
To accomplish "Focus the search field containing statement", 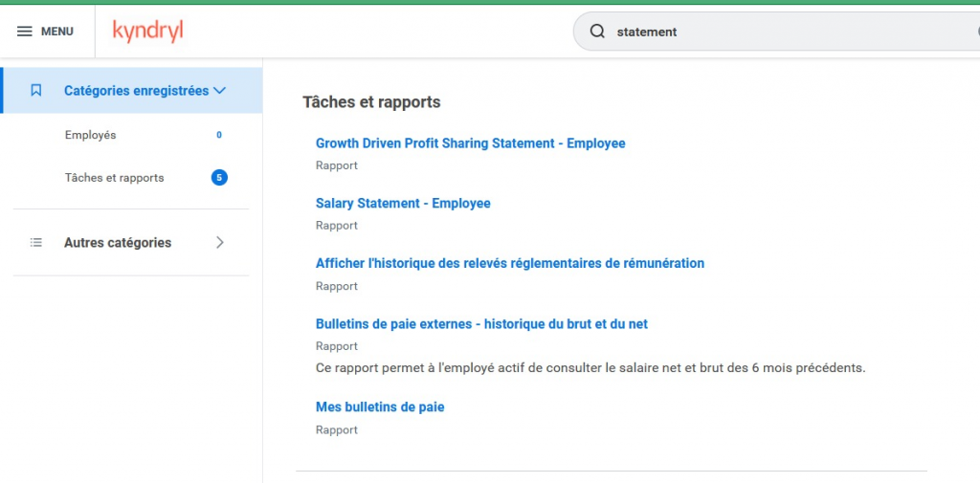I will pos(776,32).
